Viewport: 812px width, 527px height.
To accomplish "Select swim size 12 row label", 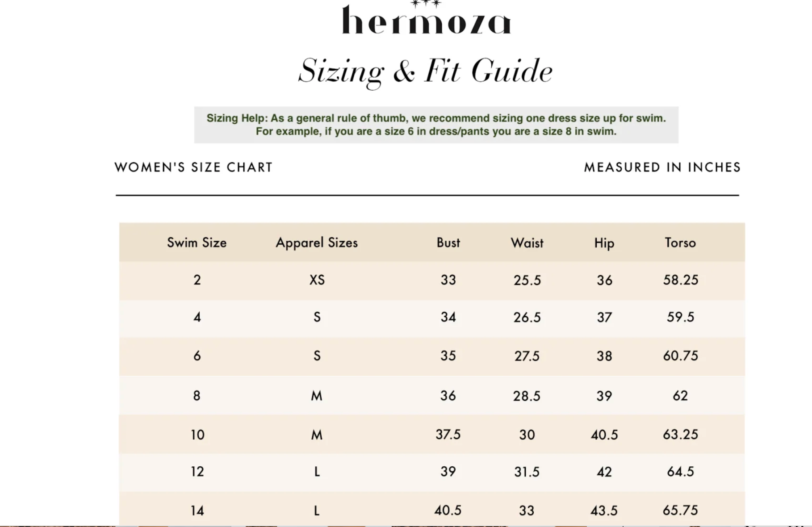I will 197,472.
